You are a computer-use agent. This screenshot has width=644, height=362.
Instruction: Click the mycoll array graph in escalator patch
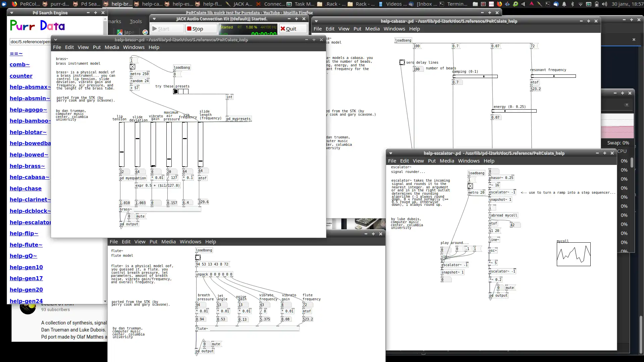pyautogui.click(x=574, y=254)
